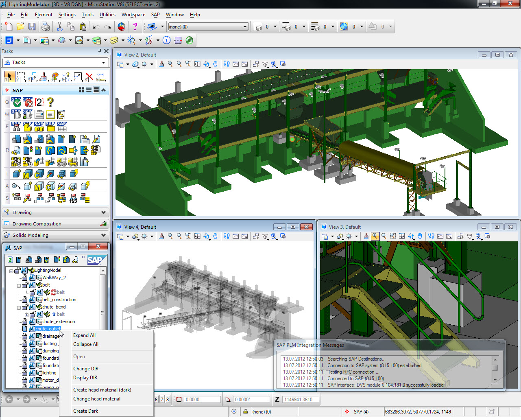Expand the Solids Modeling task group
This screenshot has width=521, height=420.
103,235
